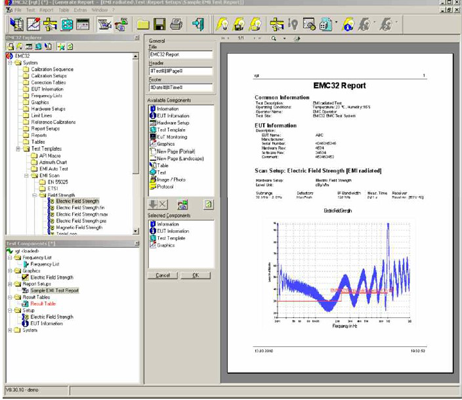The width and height of the screenshot is (462, 400).
Task: Click the yellow star icon in Explorer toolbar
Action: point(61,47)
